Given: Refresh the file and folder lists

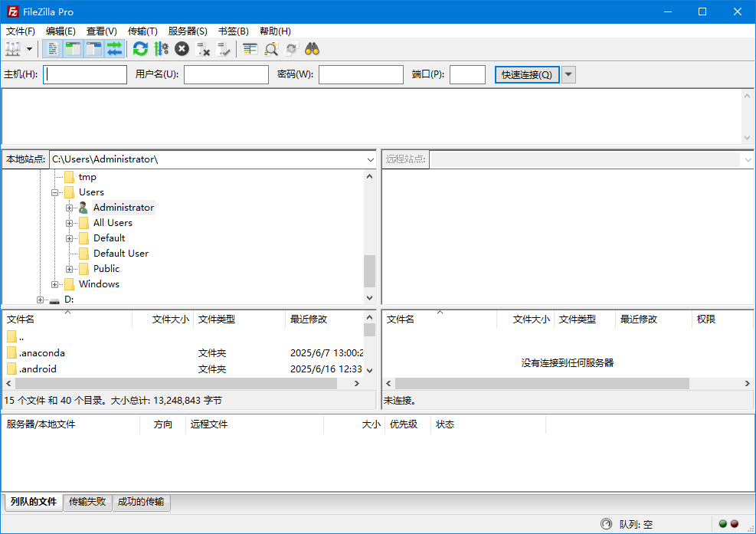Looking at the screenshot, I should point(140,49).
